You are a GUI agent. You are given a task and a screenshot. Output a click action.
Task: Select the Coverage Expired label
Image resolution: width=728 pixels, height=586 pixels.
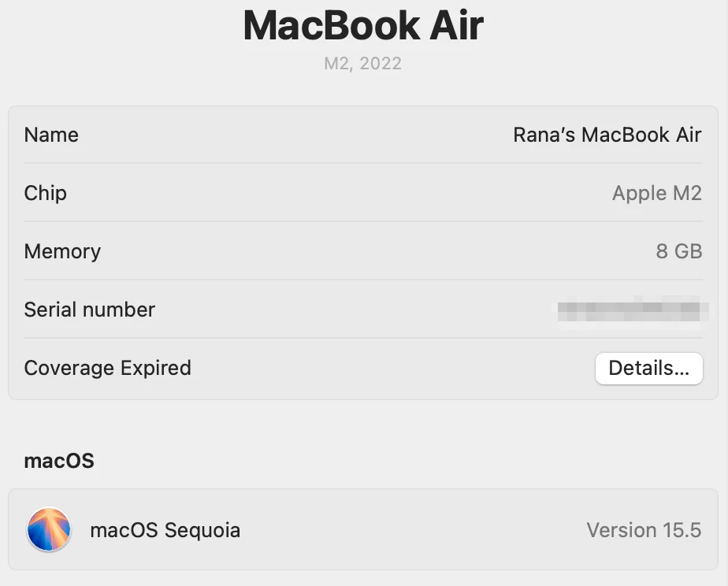coord(107,368)
